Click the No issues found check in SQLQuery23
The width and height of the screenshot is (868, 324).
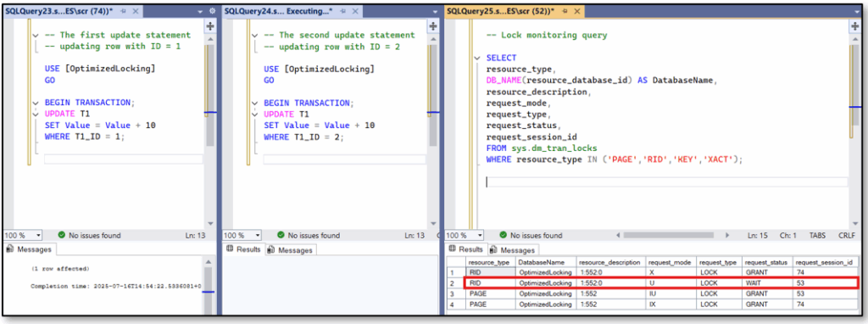[61, 236]
